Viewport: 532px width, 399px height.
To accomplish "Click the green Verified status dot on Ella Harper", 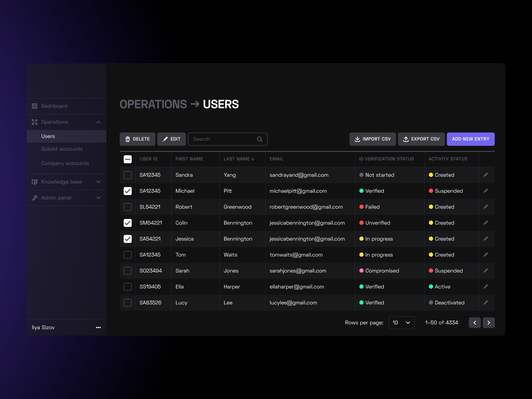I will click(361, 287).
